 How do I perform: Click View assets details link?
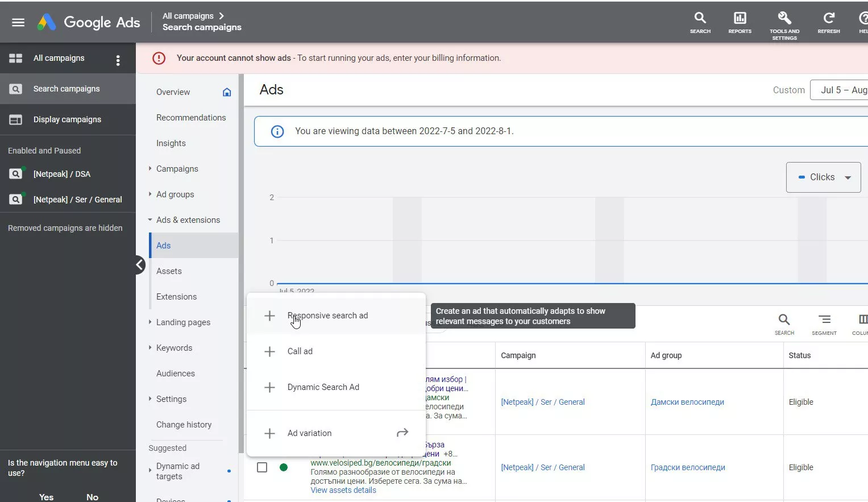(x=343, y=490)
